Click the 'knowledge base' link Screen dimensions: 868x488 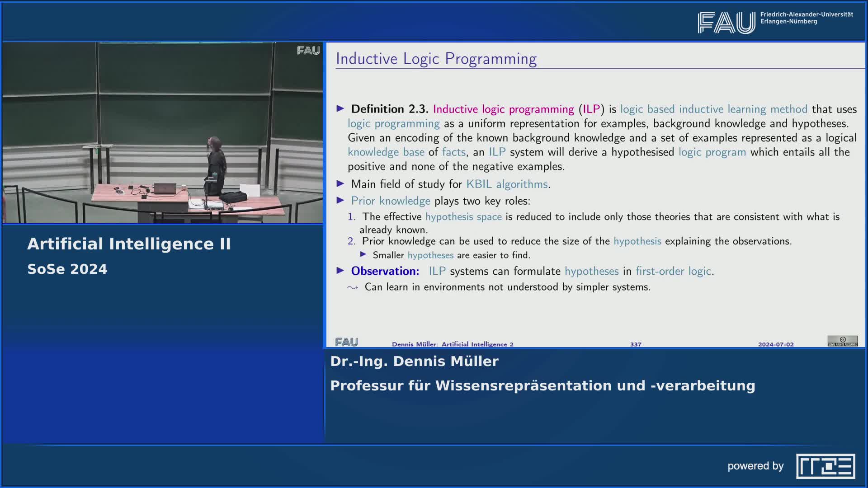click(x=386, y=152)
